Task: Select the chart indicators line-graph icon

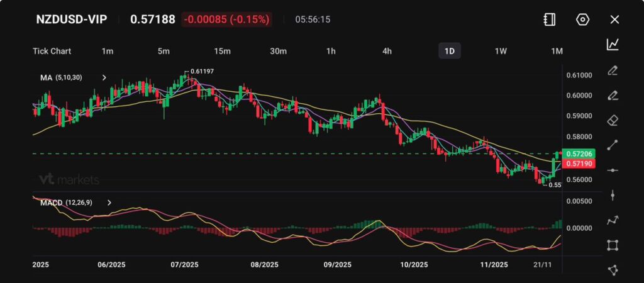Action: pyautogui.click(x=613, y=44)
